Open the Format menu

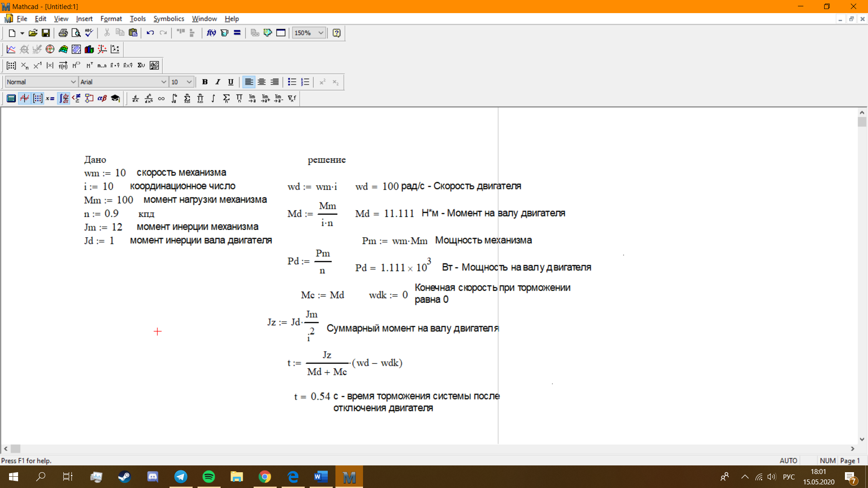click(x=111, y=19)
